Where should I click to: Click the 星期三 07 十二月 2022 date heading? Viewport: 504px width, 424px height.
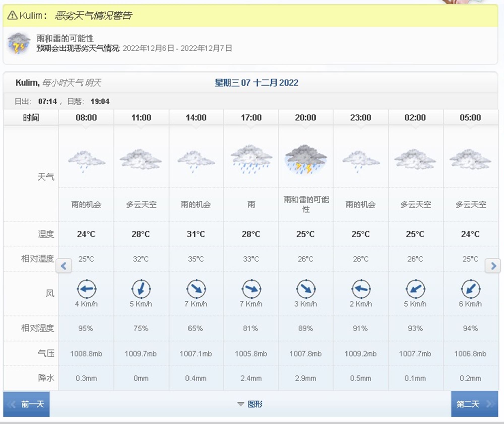click(256, 82)
